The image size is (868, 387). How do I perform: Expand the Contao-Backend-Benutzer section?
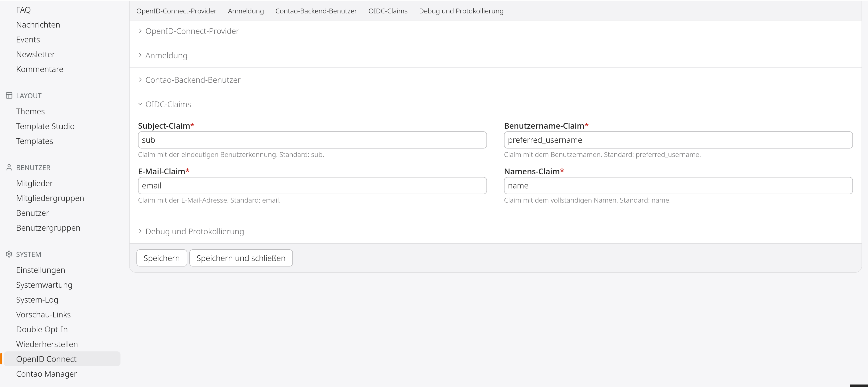193,80
